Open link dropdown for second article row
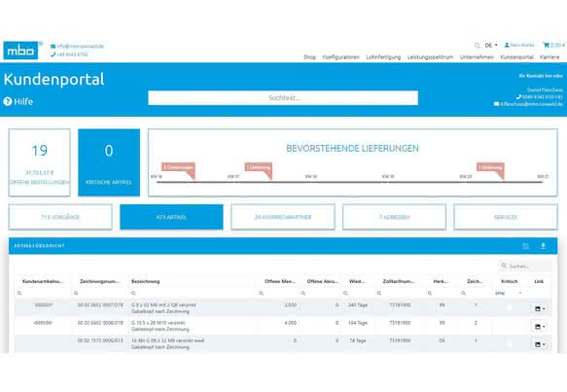Image resolution: width=567 pixels, height=392 pixels. [540, 327]
